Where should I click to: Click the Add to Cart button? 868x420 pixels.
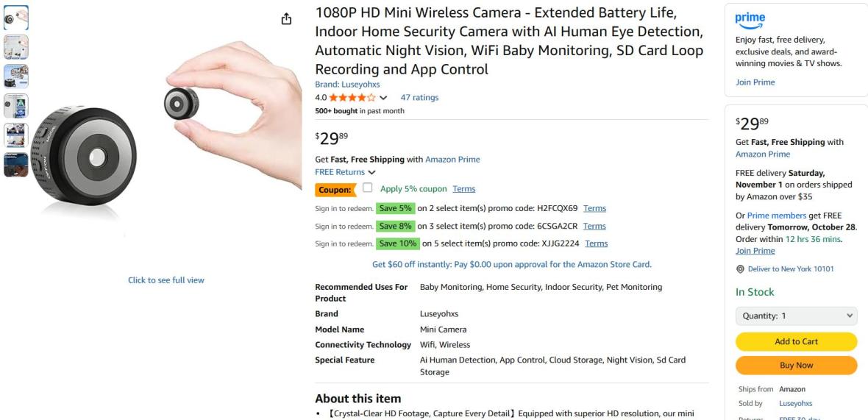[x=796, y=341]
